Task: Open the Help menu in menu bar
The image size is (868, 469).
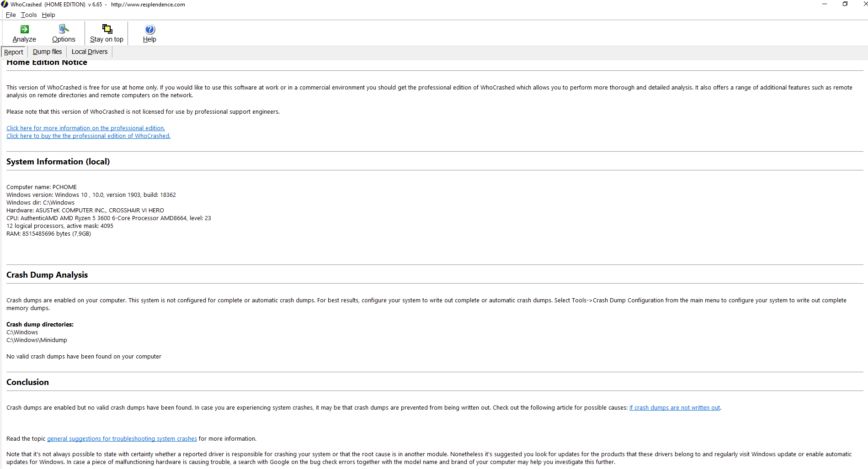Action: tap(48, 15)
